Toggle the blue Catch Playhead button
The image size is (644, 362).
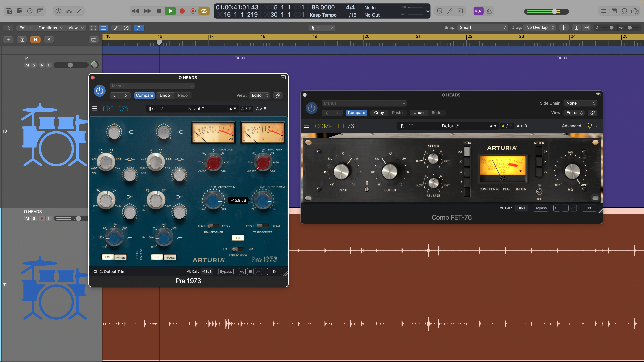[x=139, y=28]
